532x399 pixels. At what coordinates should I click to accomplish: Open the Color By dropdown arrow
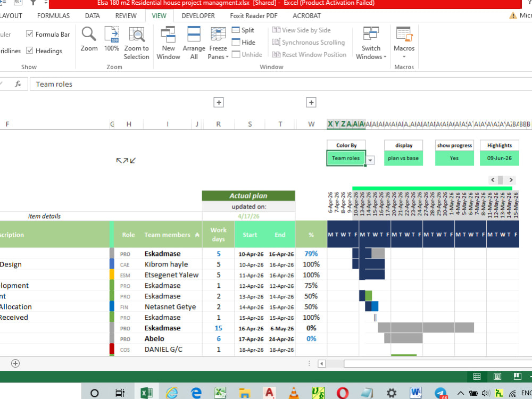[x=370, y=160]
